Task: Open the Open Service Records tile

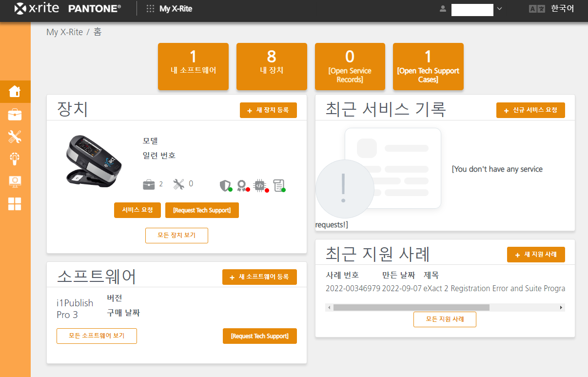Action: [350, 66]
